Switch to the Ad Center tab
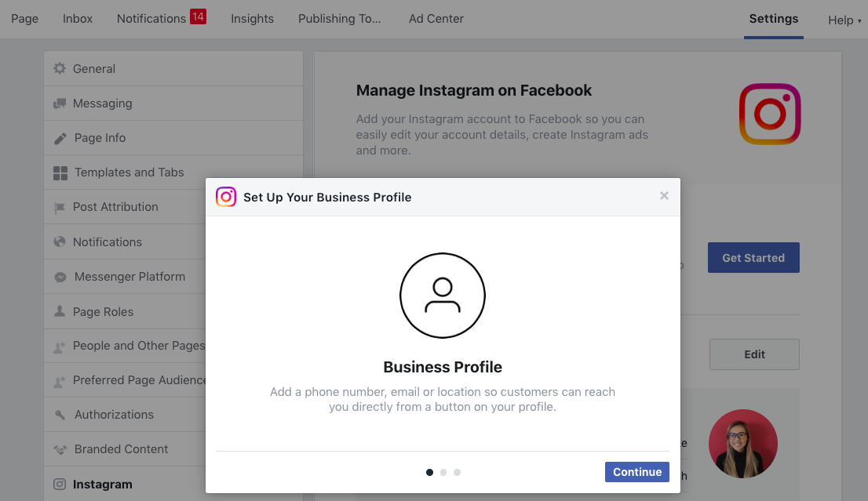 point(436,19)
